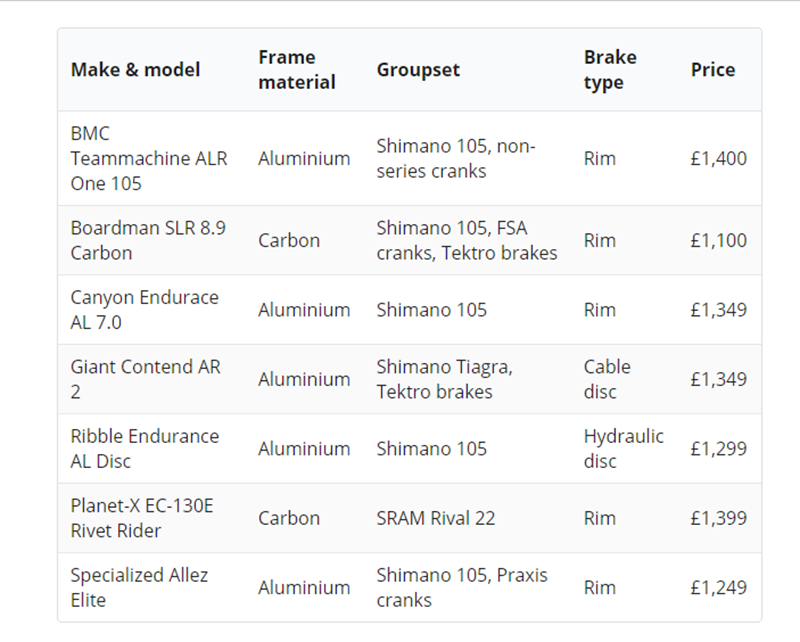Click the Brake type column header
800x642 pixels.
pos(610,70)
